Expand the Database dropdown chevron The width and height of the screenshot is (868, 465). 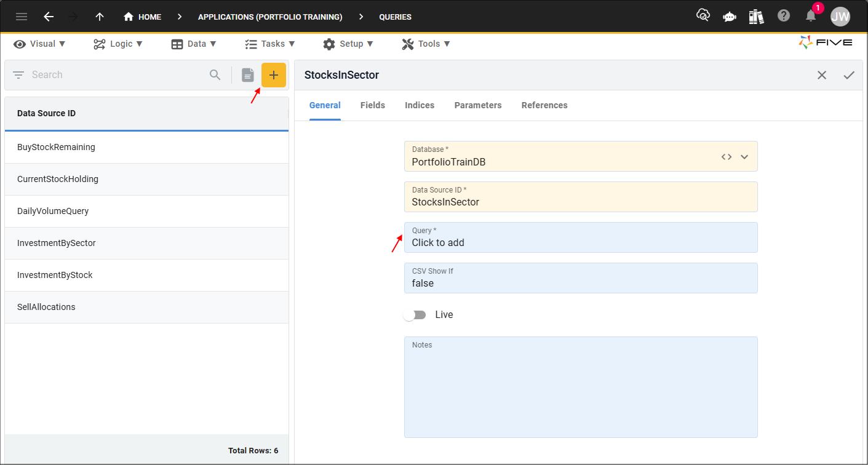pyautogui.click(x=744, y=157)
